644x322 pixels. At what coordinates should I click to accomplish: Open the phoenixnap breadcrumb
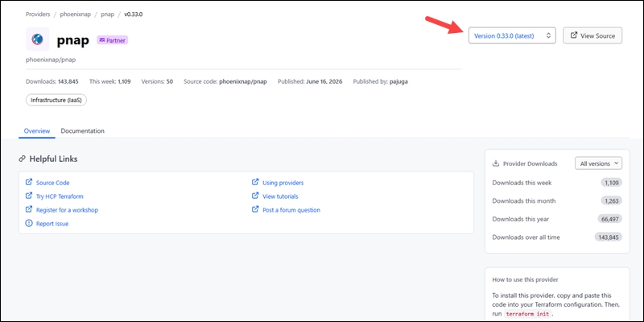(76, 14)
